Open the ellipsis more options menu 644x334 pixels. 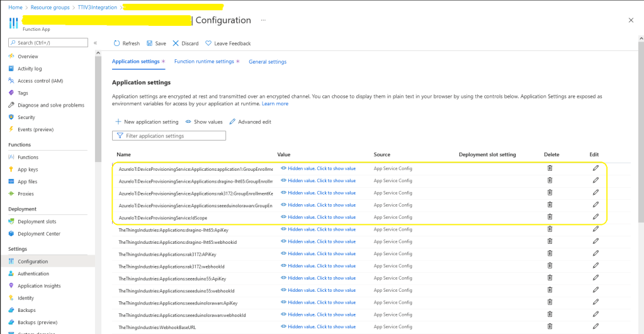pos(263,20)
